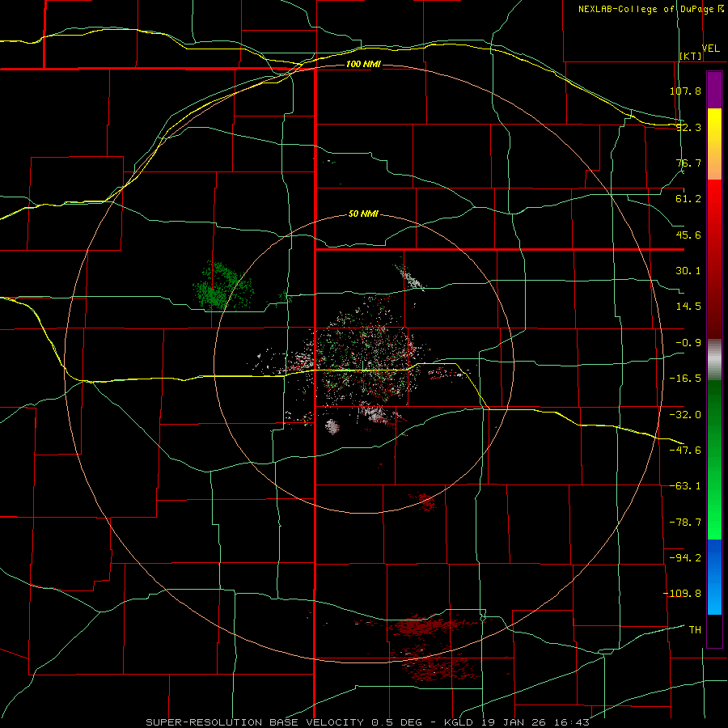728x728 pixels.
Task: Click the TH label on the color scale
Action: click(695, 629)
